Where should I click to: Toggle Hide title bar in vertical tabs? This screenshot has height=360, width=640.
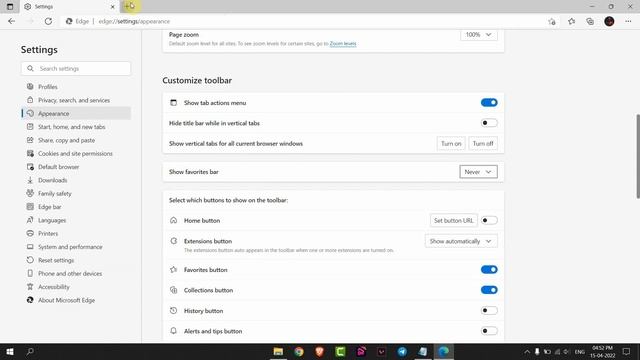tap(489, 123)
